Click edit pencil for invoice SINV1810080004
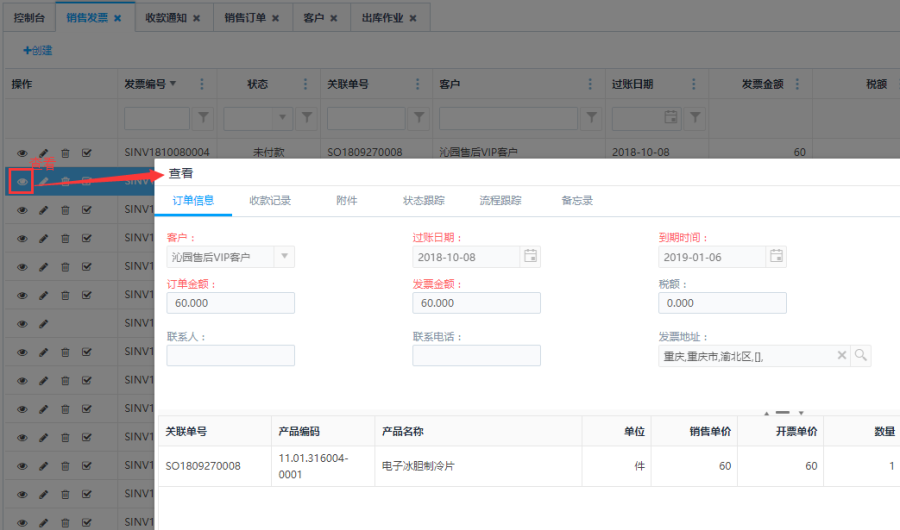 43,153
